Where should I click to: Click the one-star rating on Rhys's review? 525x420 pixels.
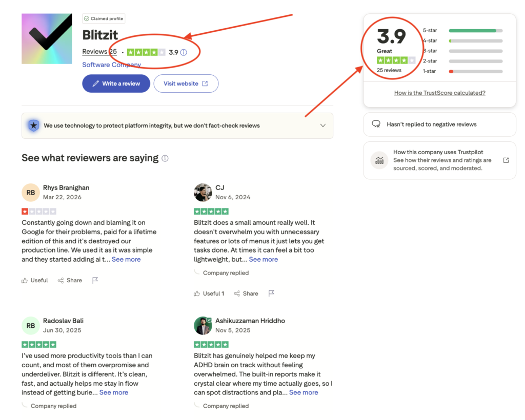coord(39,212)
